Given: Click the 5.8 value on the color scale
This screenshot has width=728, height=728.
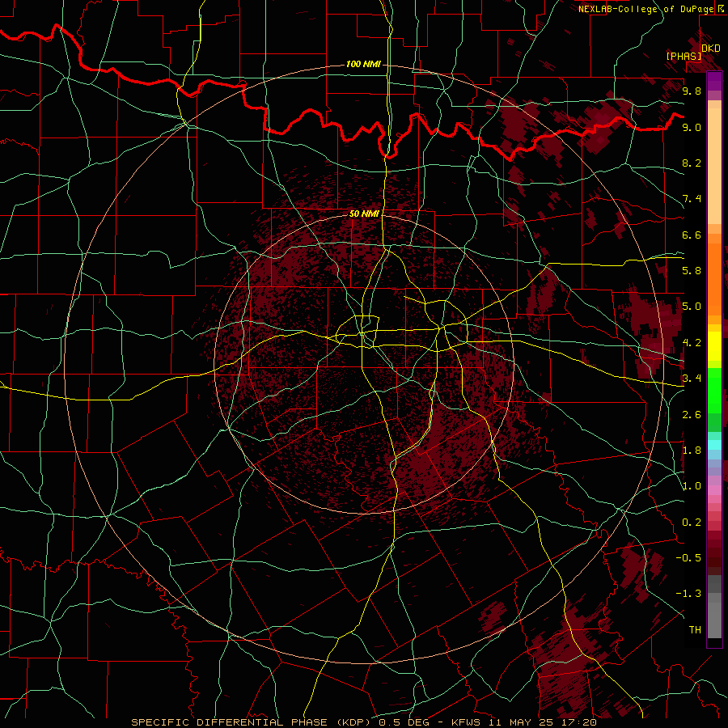Looking at the screenshot, I should [692, 271].
